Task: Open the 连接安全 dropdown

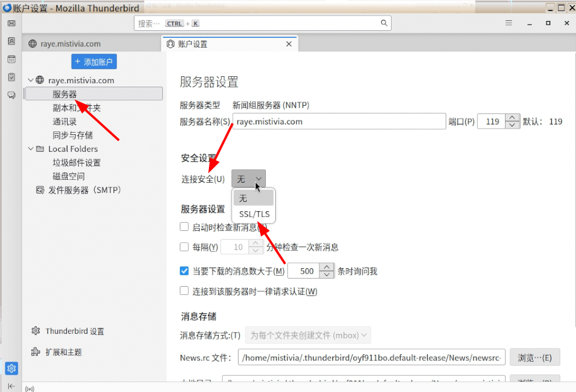Action: (x=248, y=179)
